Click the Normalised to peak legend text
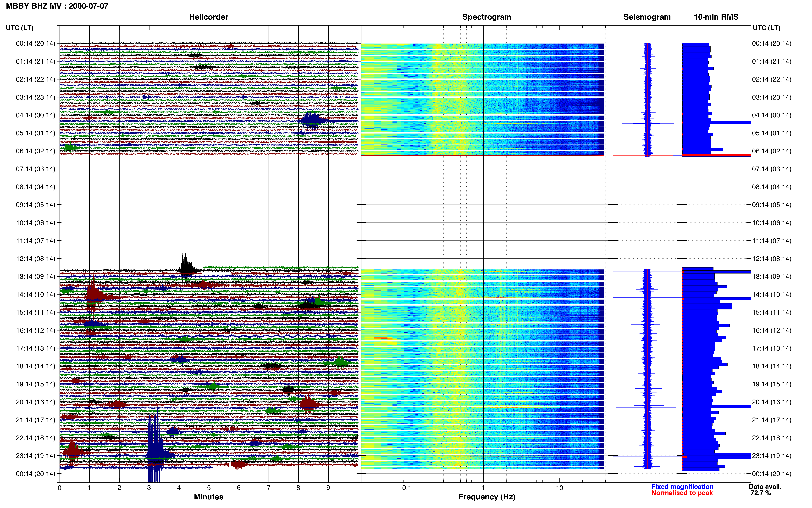Screen dimensions: 812x508 click(x=682, y=493)
